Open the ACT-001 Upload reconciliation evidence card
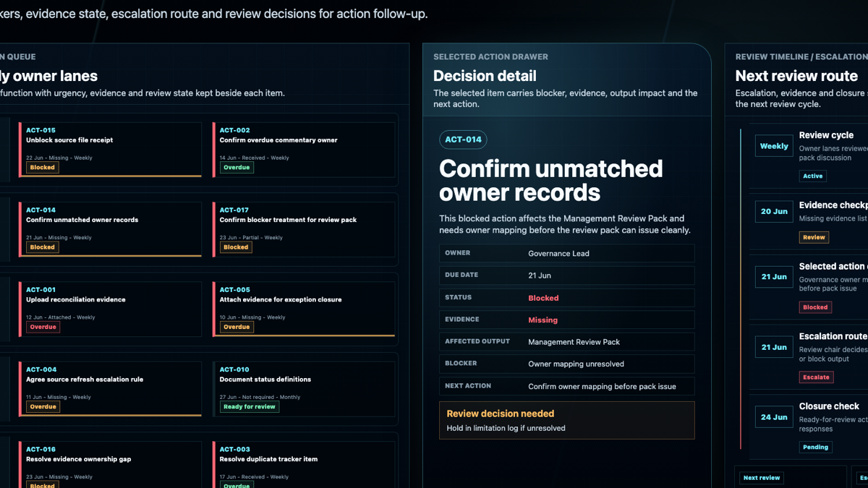 click(x=110, y=309)
